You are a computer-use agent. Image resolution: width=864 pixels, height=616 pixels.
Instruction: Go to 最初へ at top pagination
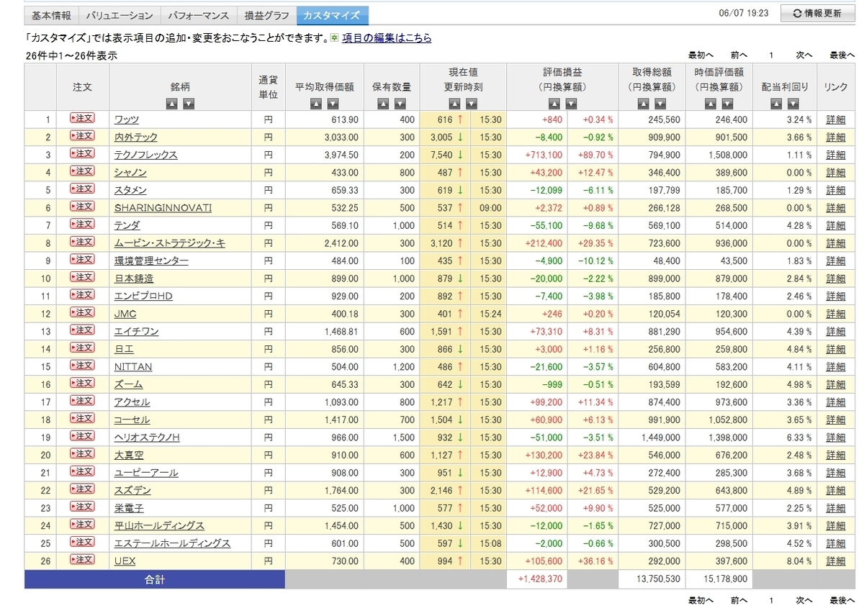pyautogui.click(x=701, y=55)
